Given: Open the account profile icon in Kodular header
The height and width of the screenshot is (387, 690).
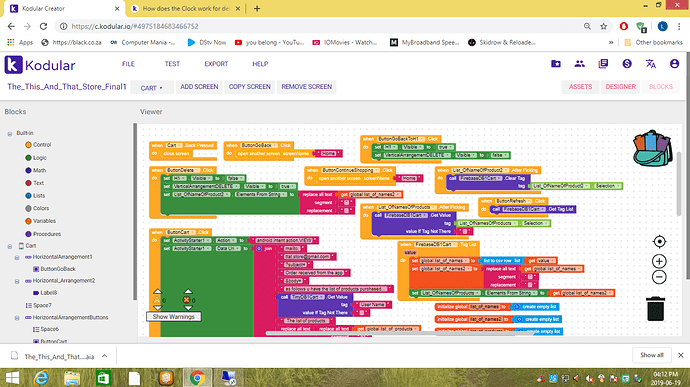Looking at the screenshot, I should pyautogui.click(x=674, y=64).
